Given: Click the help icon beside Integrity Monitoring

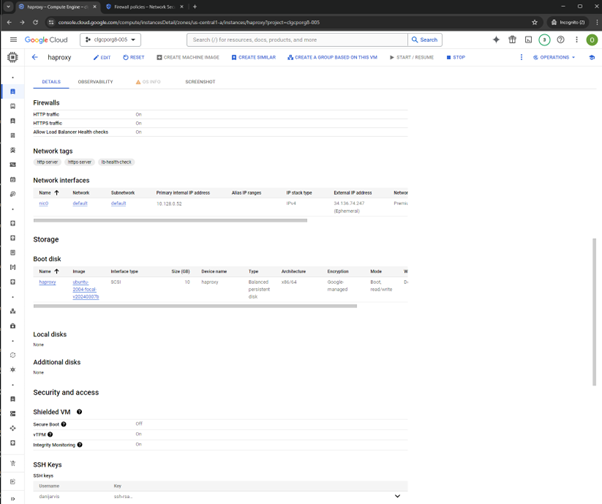Looking at the screenshot, I should [x=80, y=445].
